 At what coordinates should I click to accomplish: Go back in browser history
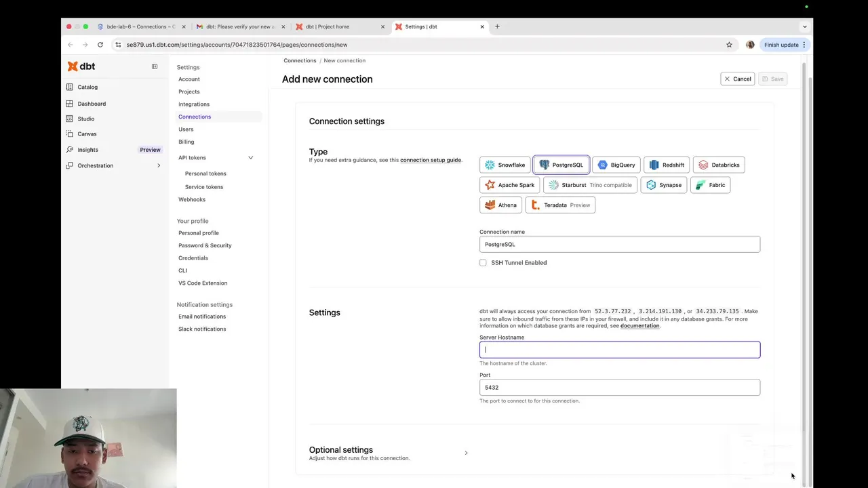71,45
